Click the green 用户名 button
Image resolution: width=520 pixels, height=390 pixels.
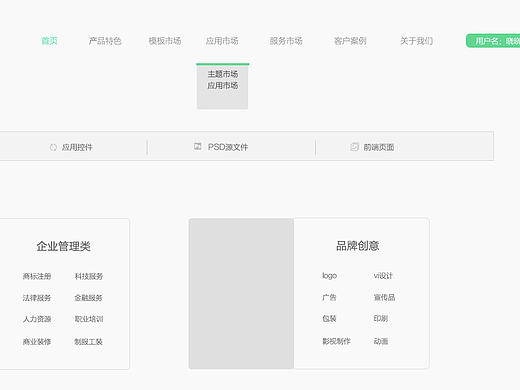493,41
